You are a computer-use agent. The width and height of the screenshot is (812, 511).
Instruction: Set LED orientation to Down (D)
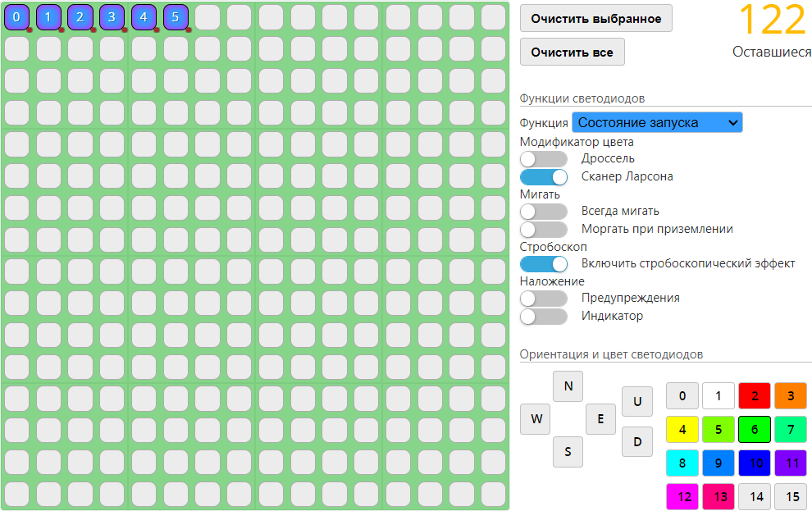(x=636, y=442)
